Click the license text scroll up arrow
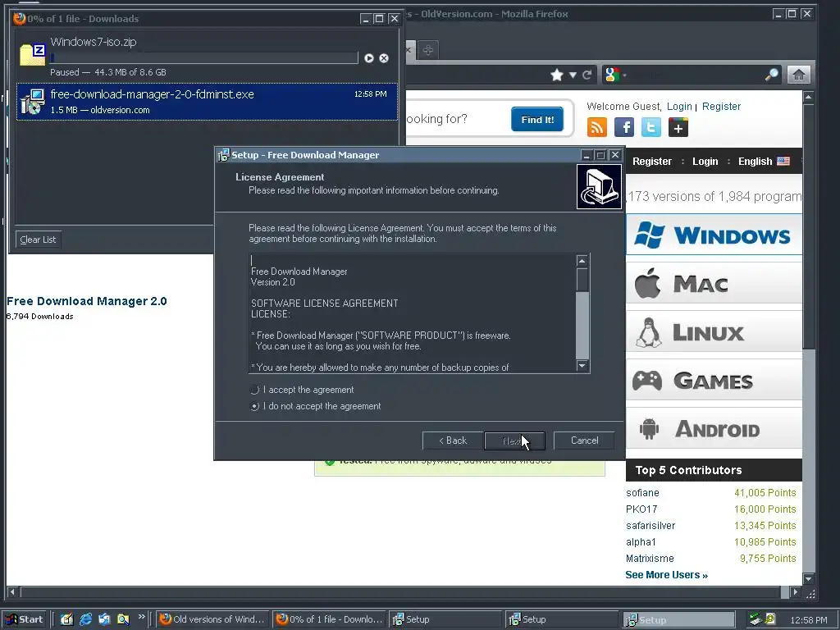 [x=582, y=261]
